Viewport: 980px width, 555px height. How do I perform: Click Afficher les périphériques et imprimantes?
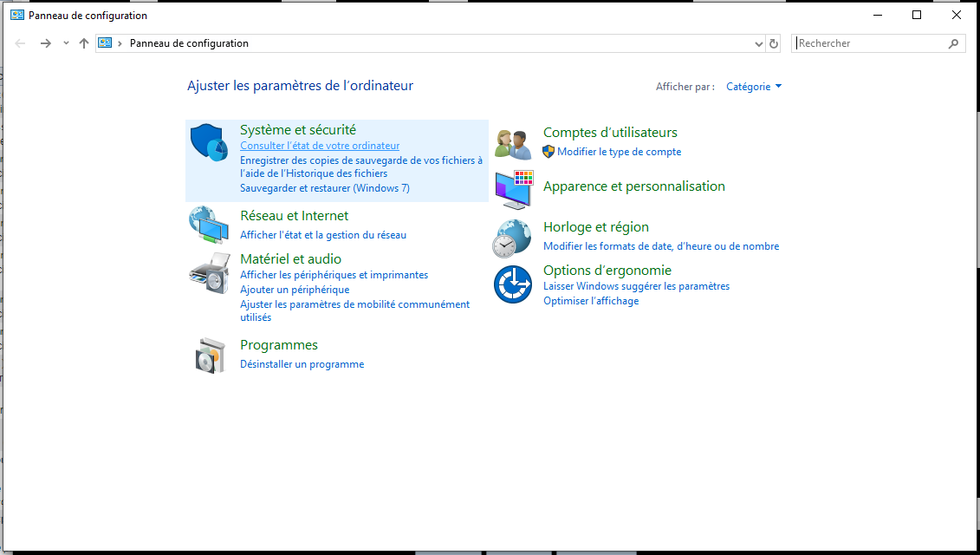[x=334, y=275]
